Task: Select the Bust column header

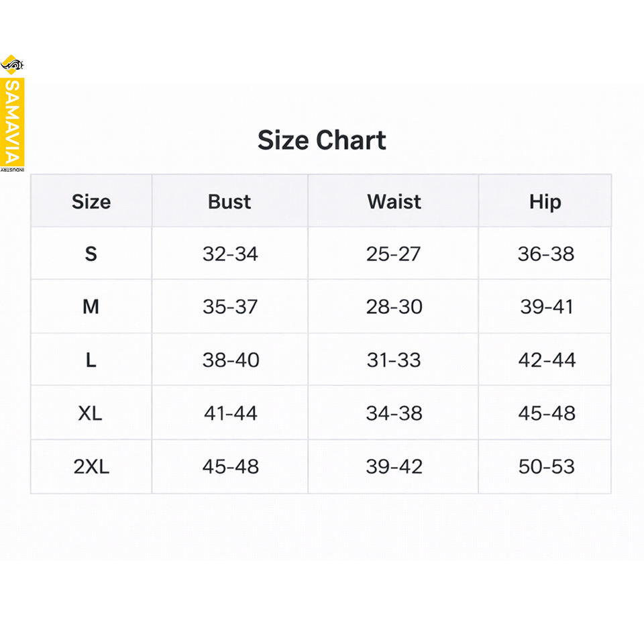Action: [x=229, y=202]
